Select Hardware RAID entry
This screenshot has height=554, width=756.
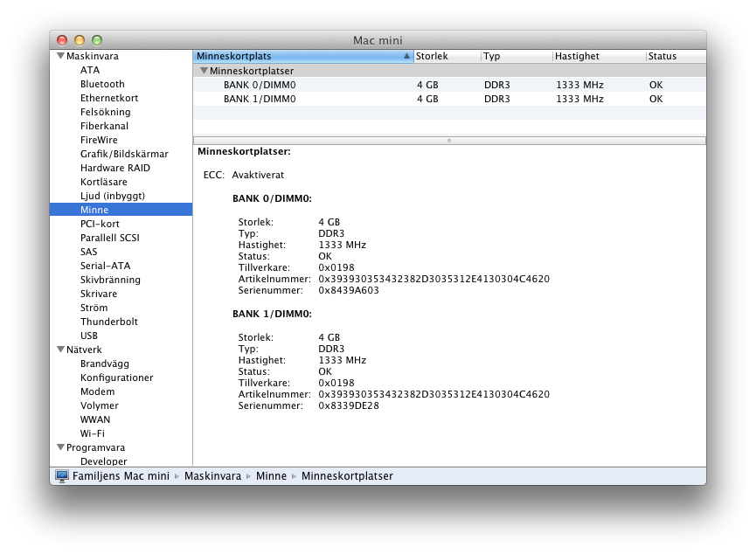click(115, 168)
